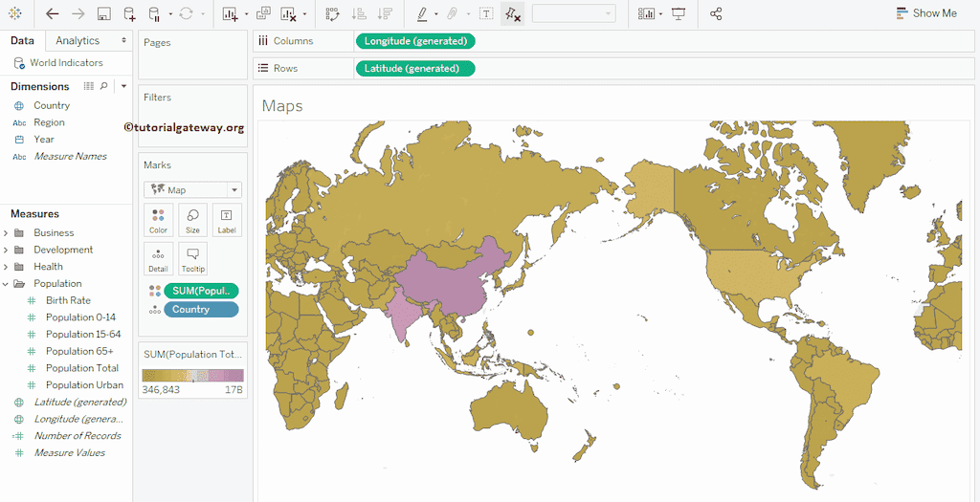
Task: Open the clear sheet dropdown arrow
Action: tap(304, 13)
